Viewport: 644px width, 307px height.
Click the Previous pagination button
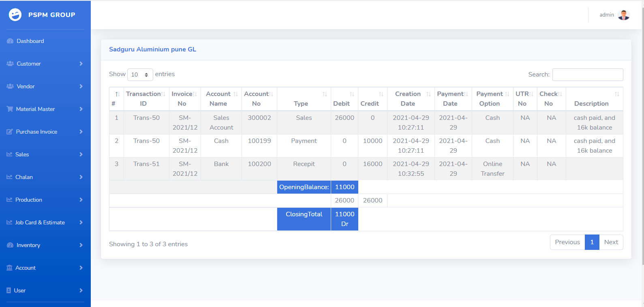tap(567, 242)
